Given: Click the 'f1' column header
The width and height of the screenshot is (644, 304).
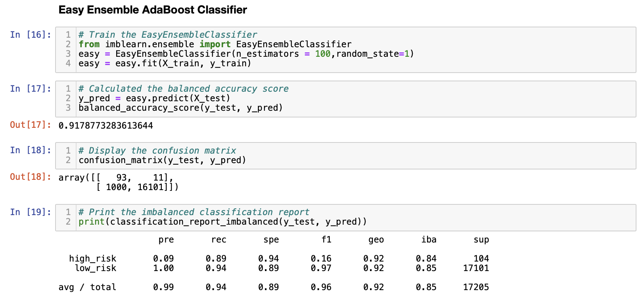Looking at the screenshot, I should [x=326, y=239].
